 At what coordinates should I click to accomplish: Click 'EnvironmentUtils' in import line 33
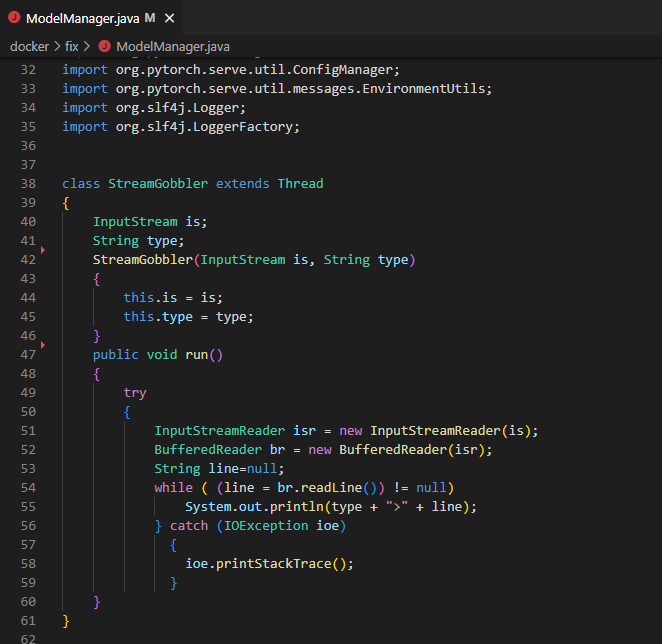(423, 89)
